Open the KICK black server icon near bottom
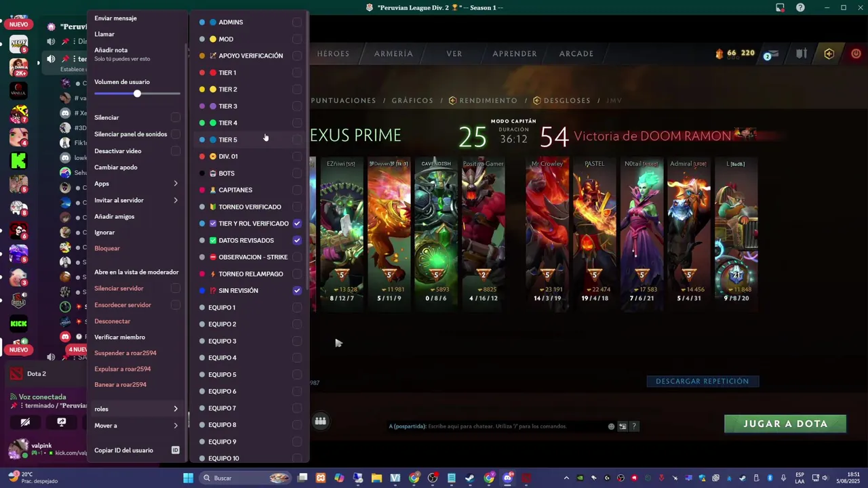Viewport: 868px width, 488px height. (x=18, y=323)
